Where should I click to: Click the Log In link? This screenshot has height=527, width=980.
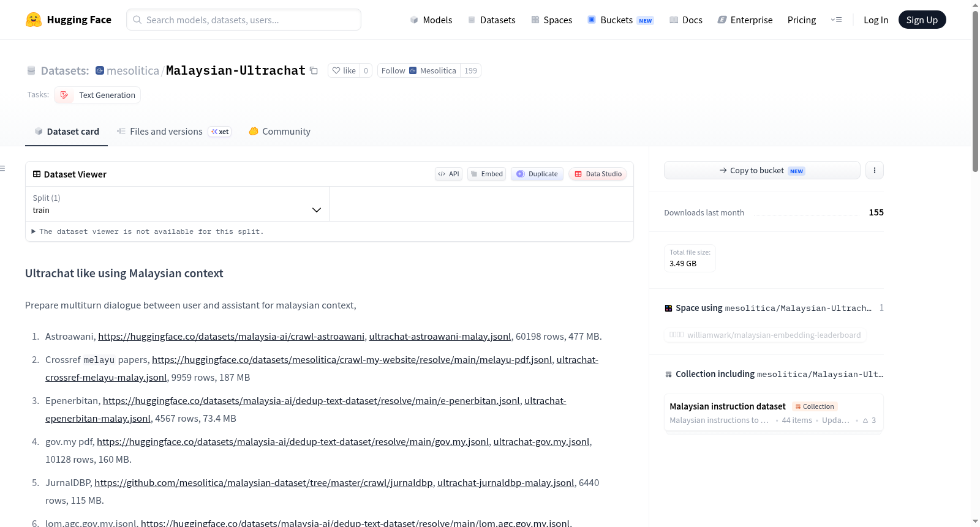(x=876, y=20)
